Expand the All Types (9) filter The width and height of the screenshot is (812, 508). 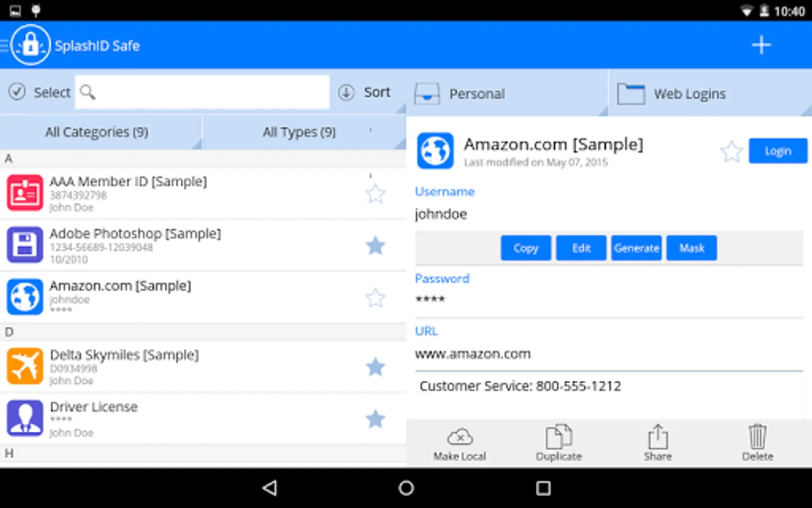tap(304, 133)
